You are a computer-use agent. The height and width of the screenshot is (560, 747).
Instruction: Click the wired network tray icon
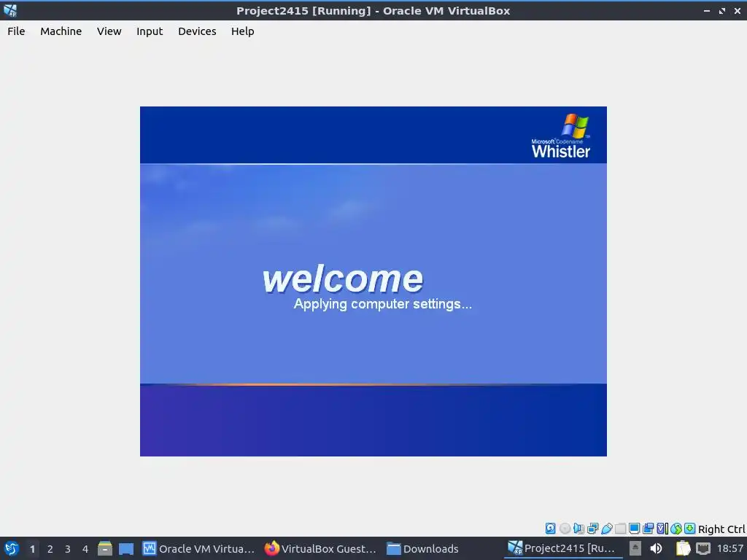point(703,548)
